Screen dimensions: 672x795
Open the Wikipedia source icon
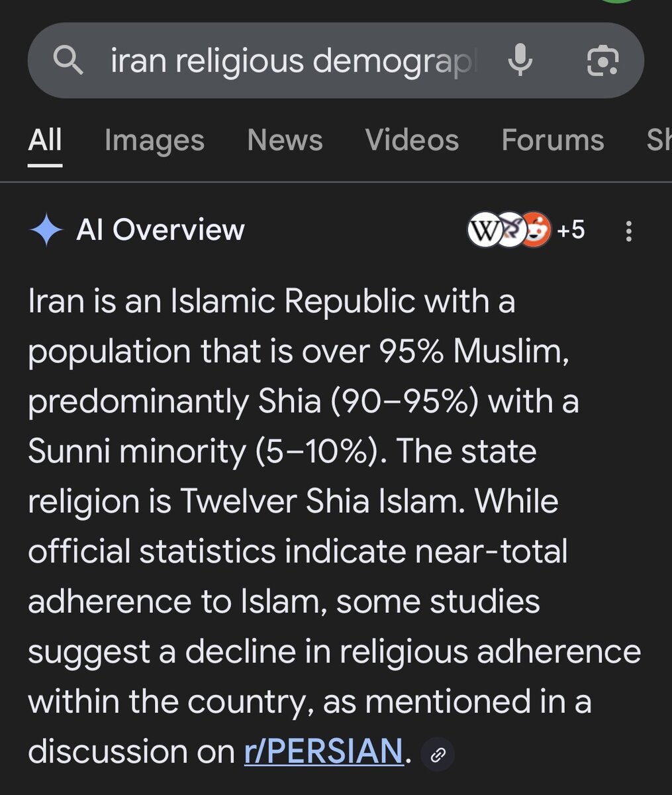click(483, 230)
